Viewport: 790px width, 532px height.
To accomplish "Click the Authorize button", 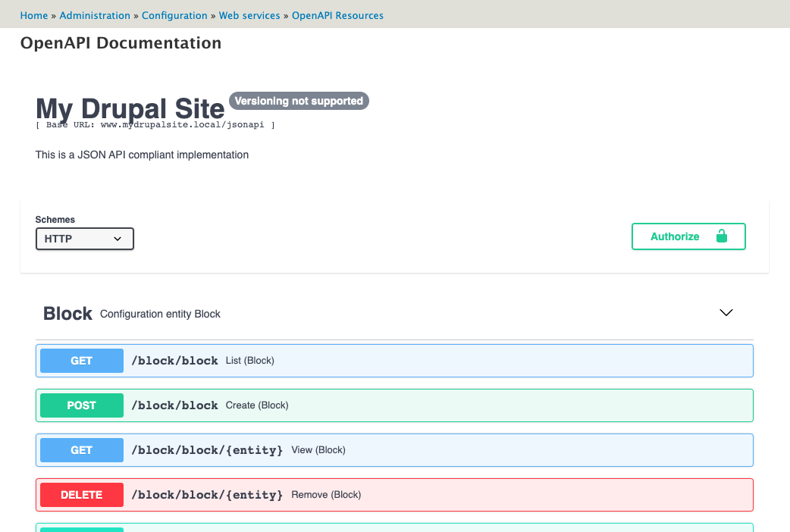I will point(688,236).
